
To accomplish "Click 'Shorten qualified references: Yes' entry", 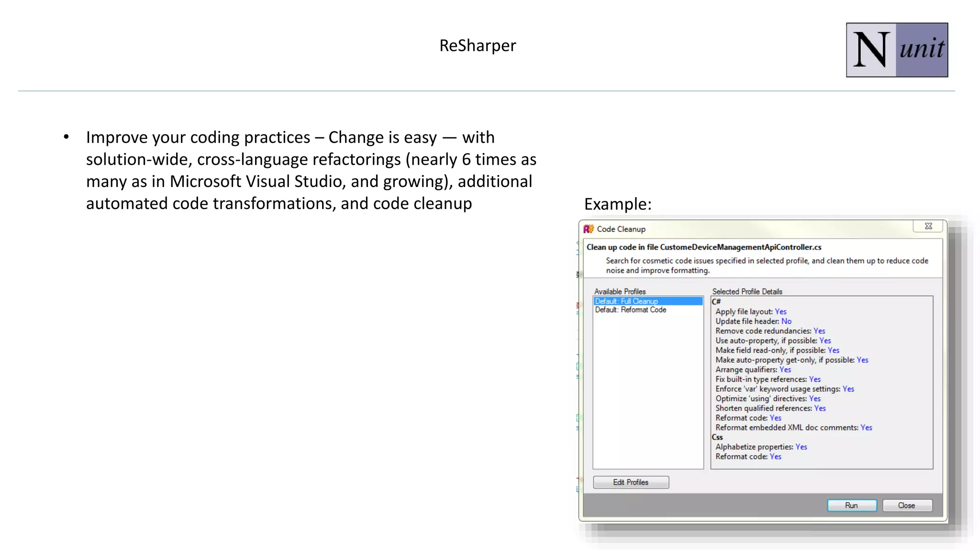I will (x=770, y=408).
